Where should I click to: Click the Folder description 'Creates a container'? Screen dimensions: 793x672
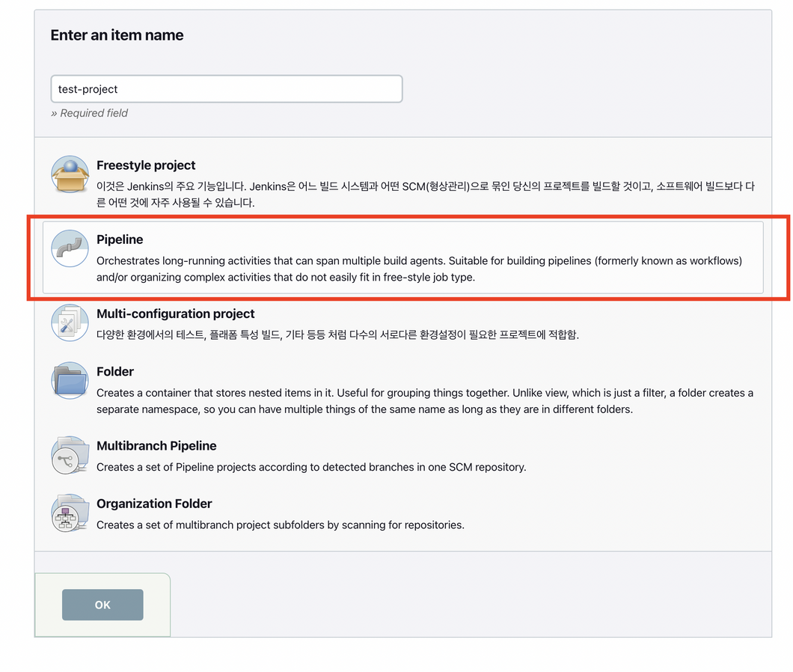click(x=425, y=401)
